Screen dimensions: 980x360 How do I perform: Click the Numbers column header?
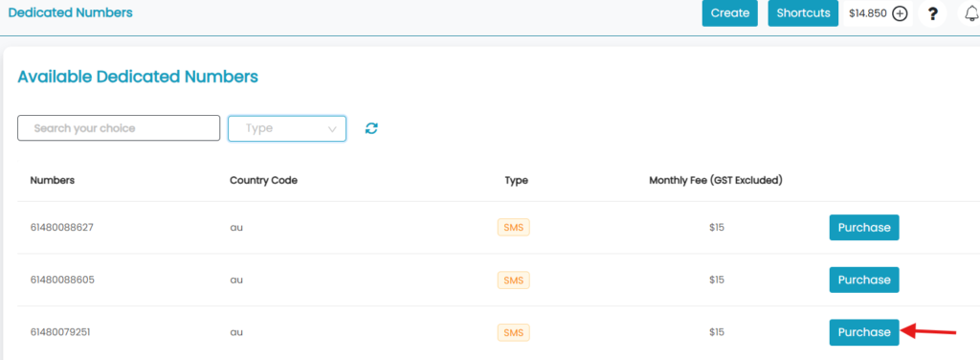[x=53, y=181]
